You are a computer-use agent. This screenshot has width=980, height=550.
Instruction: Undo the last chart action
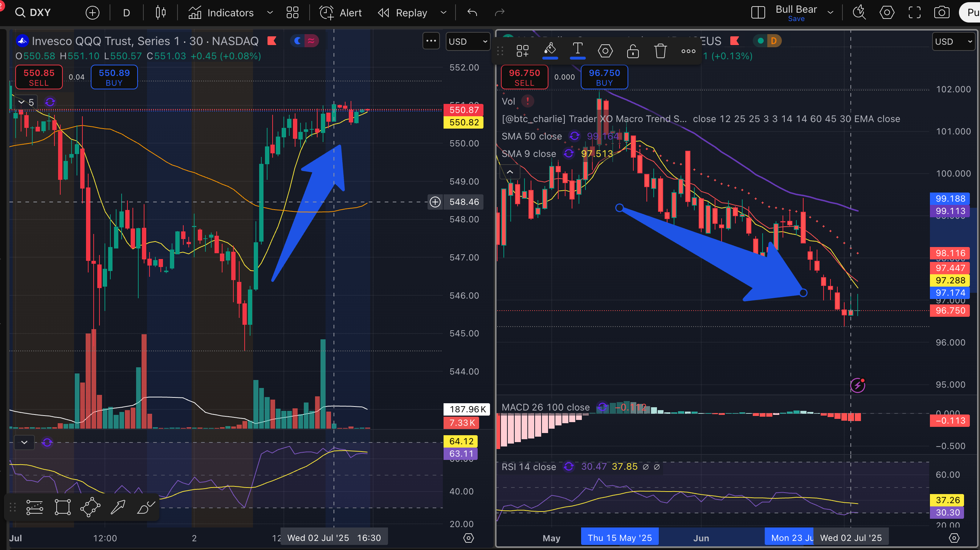(x=472, y=13)
